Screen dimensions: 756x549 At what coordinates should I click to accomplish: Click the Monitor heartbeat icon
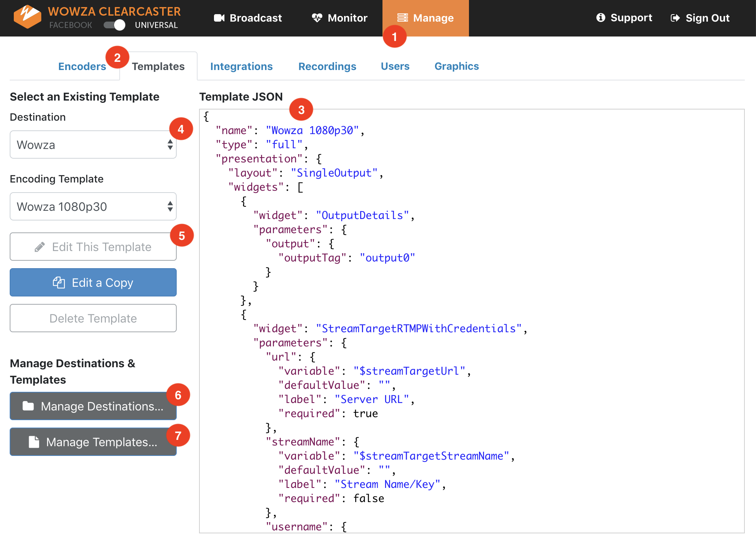pos(317,18)
